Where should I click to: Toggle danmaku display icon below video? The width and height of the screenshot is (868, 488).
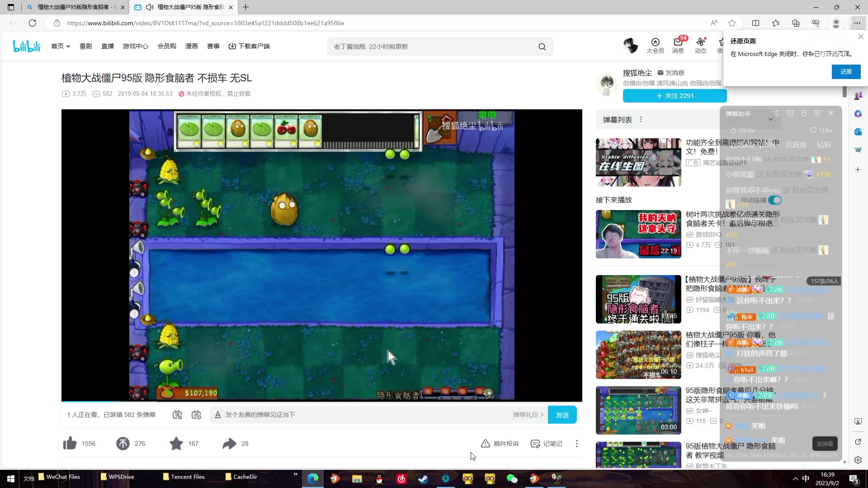tap(177, 414)
